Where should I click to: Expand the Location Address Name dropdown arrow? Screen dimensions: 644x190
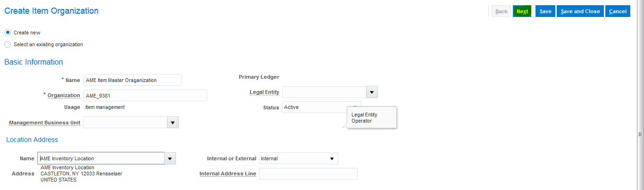point(170,158)
